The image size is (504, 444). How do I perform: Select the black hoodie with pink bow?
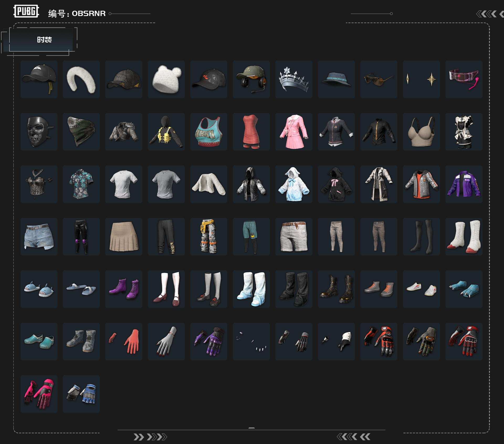(x=336, y=184)
